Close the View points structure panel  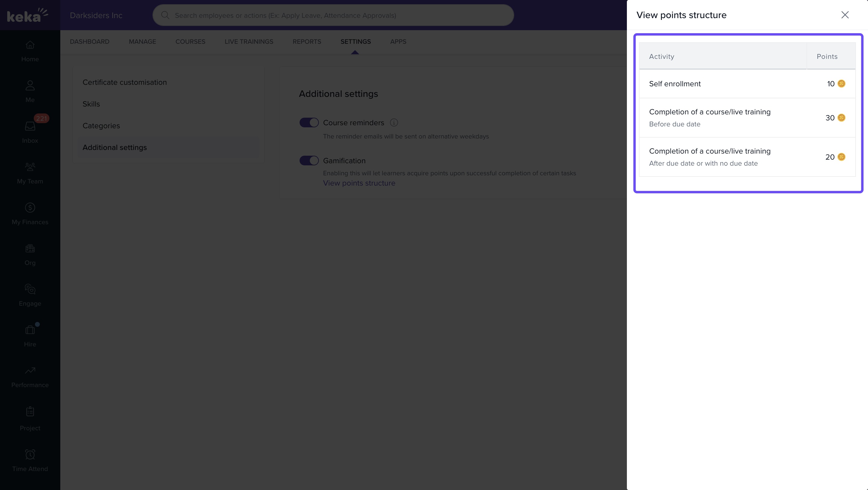coord(845,15)
